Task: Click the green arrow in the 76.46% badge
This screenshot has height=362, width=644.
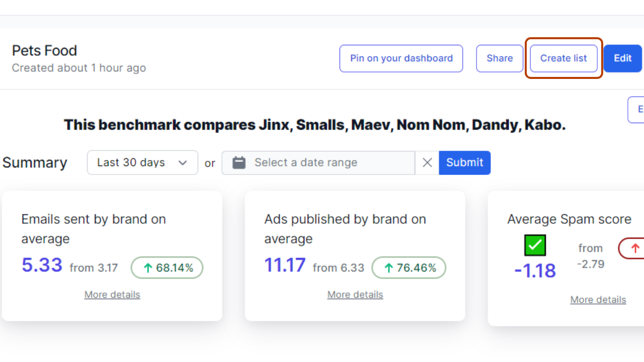Action: click(x=389, y=268)
